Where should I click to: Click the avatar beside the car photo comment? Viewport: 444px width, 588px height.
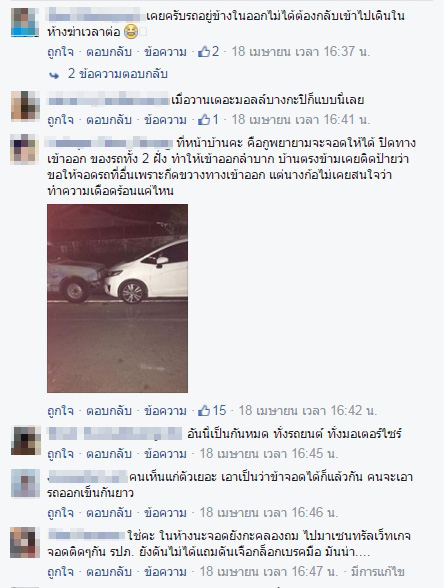[x=25, y=149]
